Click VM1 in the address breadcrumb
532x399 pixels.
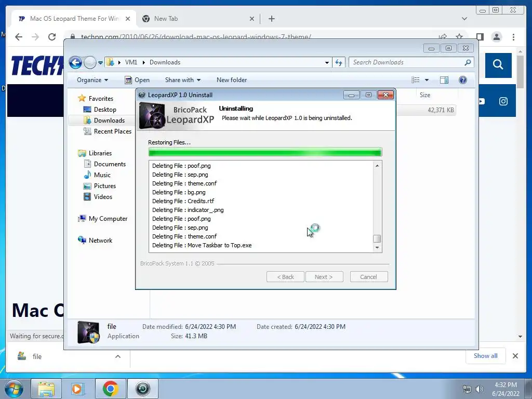131,62
